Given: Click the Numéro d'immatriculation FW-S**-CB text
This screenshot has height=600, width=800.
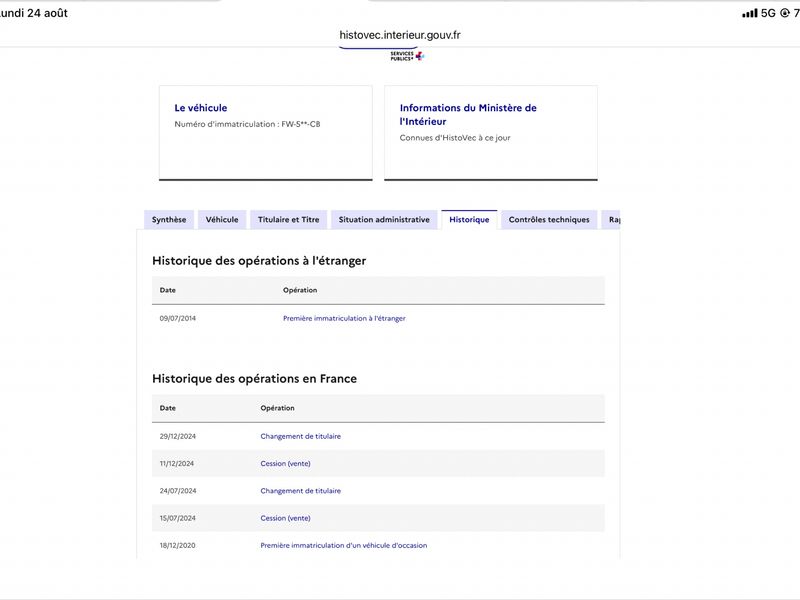Looking at the screenshot, I should (247, 124).
